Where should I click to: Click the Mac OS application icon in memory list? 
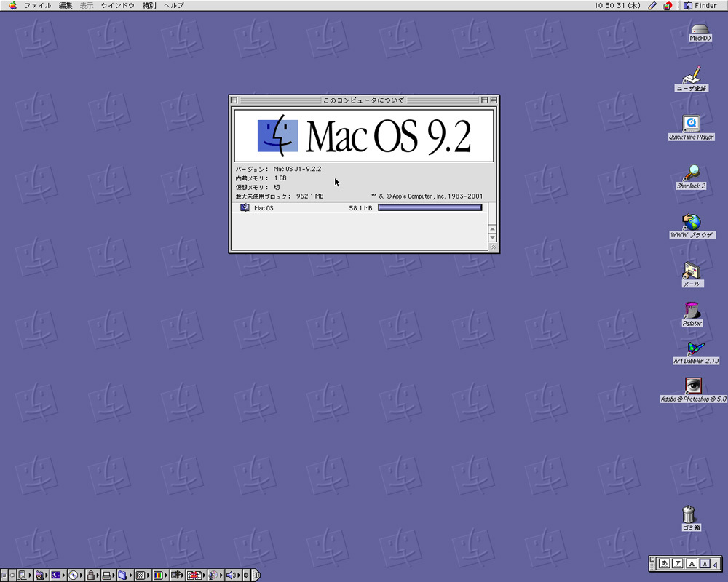245,207
